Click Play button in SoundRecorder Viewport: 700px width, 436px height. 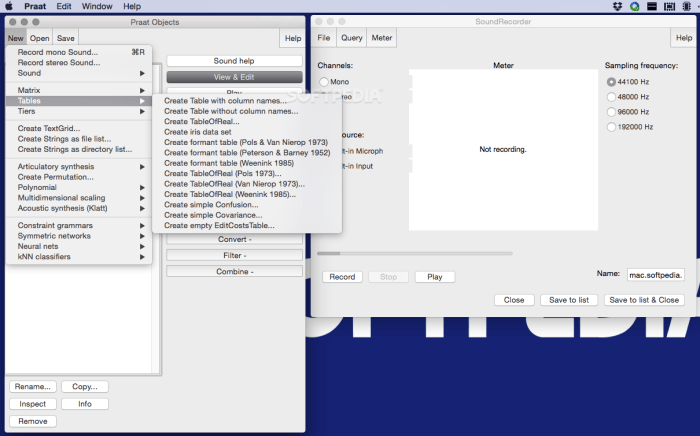(435, 277)
